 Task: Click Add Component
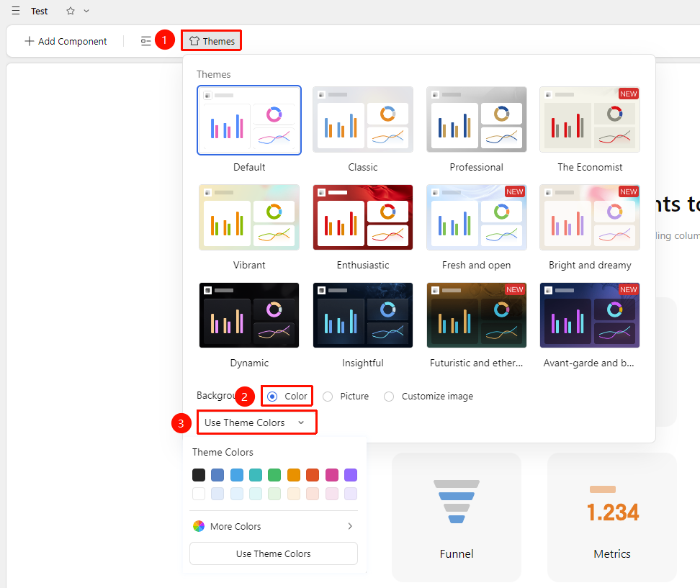(x=66, y=41)
